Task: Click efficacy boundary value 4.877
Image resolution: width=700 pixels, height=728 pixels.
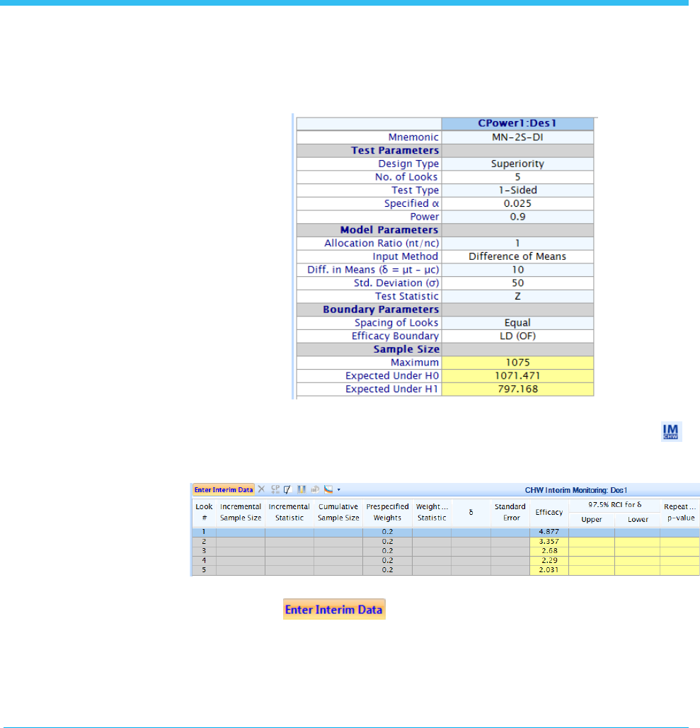Action: click(549, 532)
